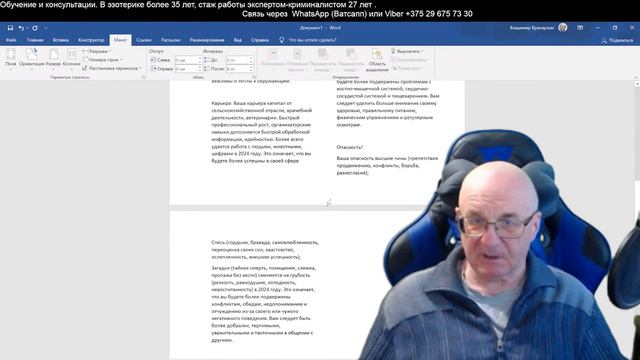Click the greyed Положение button
The image size is (640, 360).
(273, 60)
